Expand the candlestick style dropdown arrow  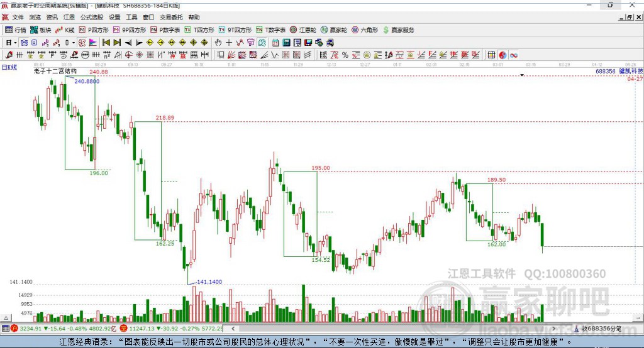click(73, 43)
